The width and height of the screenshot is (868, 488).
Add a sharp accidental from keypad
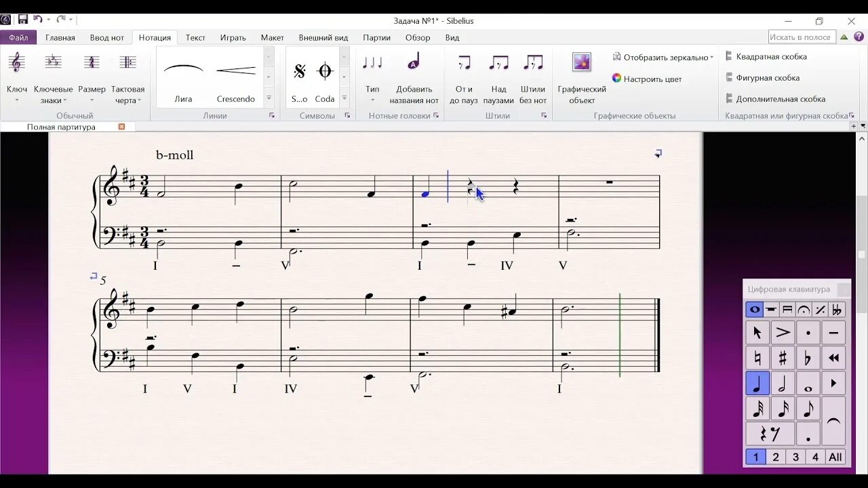pyautogui.click(x=783, y=358)
